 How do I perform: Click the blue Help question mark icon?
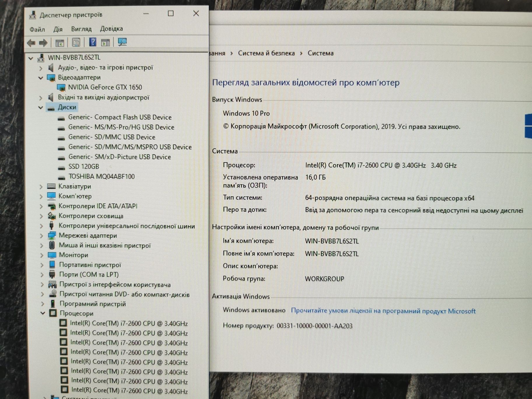[93, 42]
